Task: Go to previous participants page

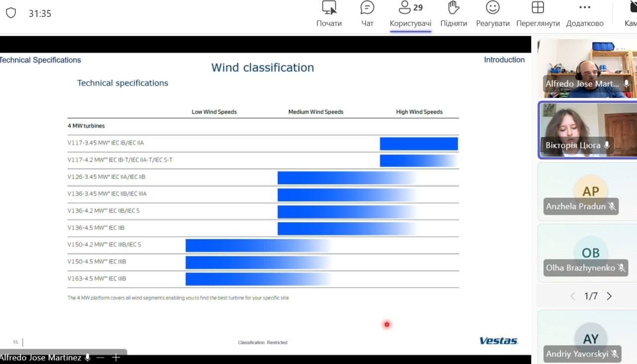Action: [572, 296]
